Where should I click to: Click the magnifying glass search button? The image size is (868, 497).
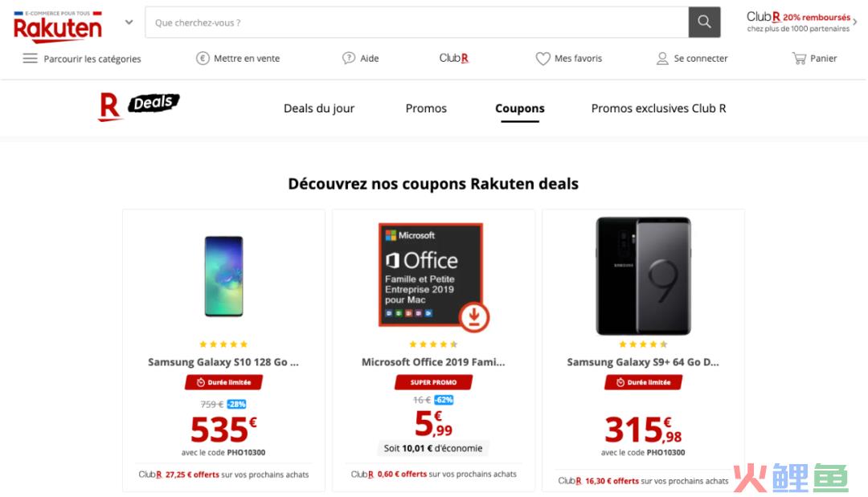click(704, 22)
